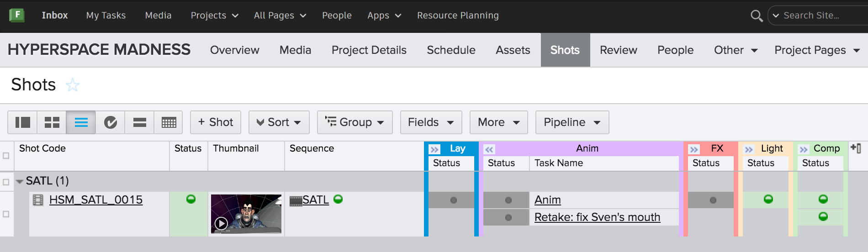Viewport: 868px width, 252px height.
Task: Open the Resource Planning menu item
Action: point(458,16)
